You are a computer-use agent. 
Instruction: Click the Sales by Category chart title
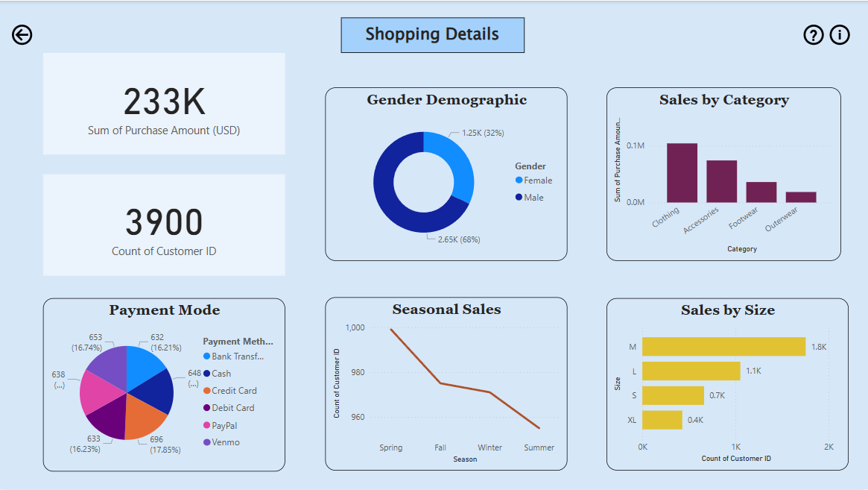coord(724,100)
